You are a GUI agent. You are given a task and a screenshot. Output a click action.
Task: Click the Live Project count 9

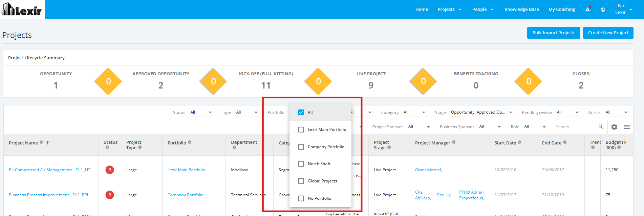click(x=371, y=85)
